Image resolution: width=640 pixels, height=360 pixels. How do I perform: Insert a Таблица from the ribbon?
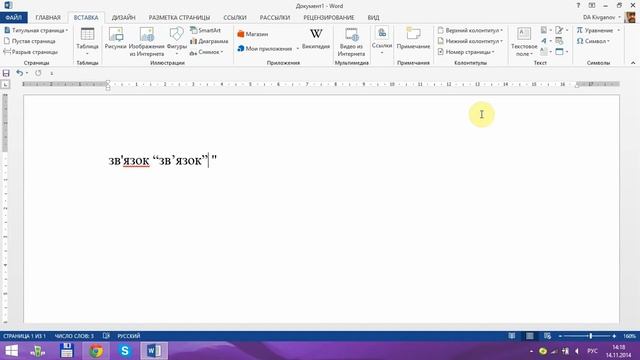(87, 41)
